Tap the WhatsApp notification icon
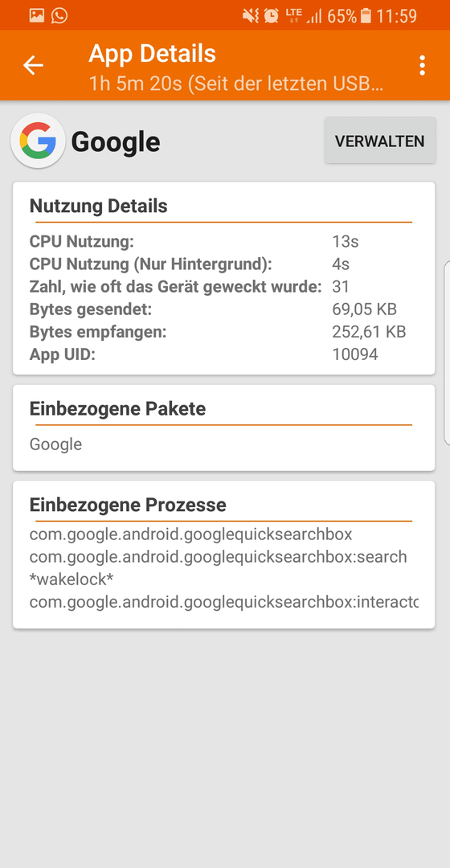The image size is (450, 868). (x=59, y=15)
